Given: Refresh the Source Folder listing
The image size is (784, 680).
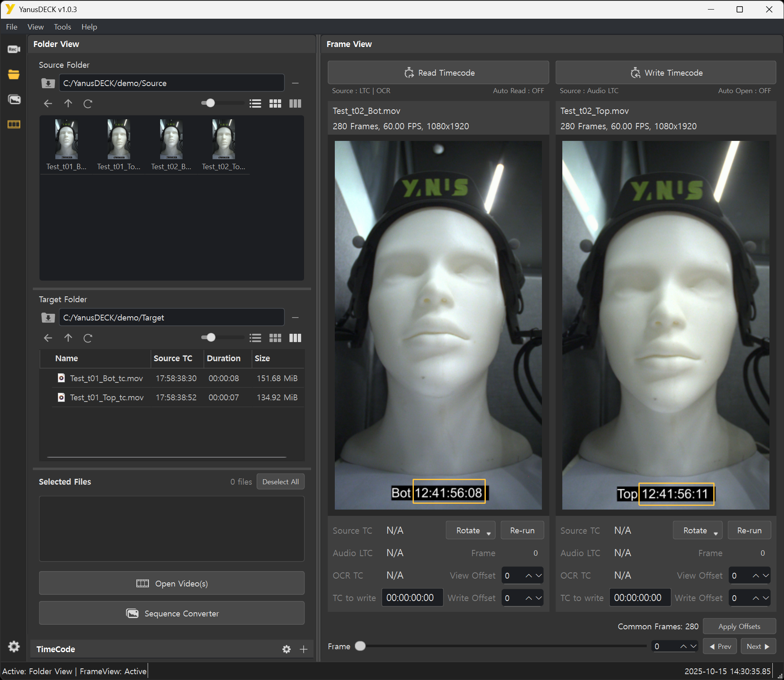Looking at the screenshot, I should pos(88,103).
